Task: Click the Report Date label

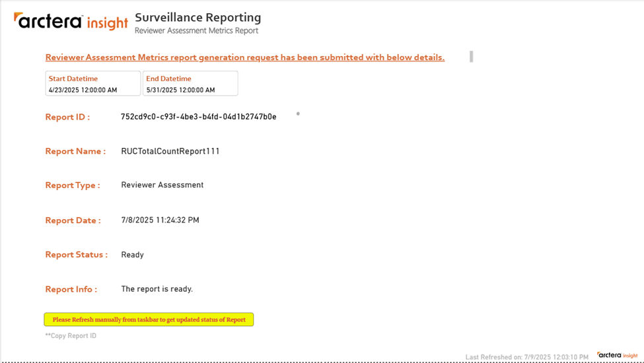Action: [x=73, y=220]
